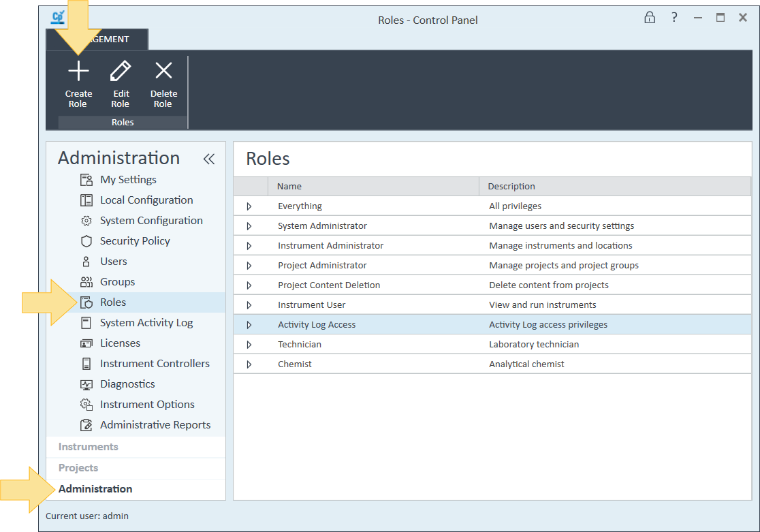760x532 pixels.
Task: Click the lock icon in title bar
Action: (x=650, y=18)
